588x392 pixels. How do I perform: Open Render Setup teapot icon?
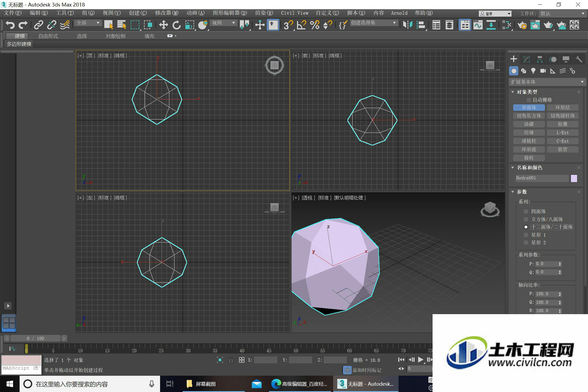[522, 25]
